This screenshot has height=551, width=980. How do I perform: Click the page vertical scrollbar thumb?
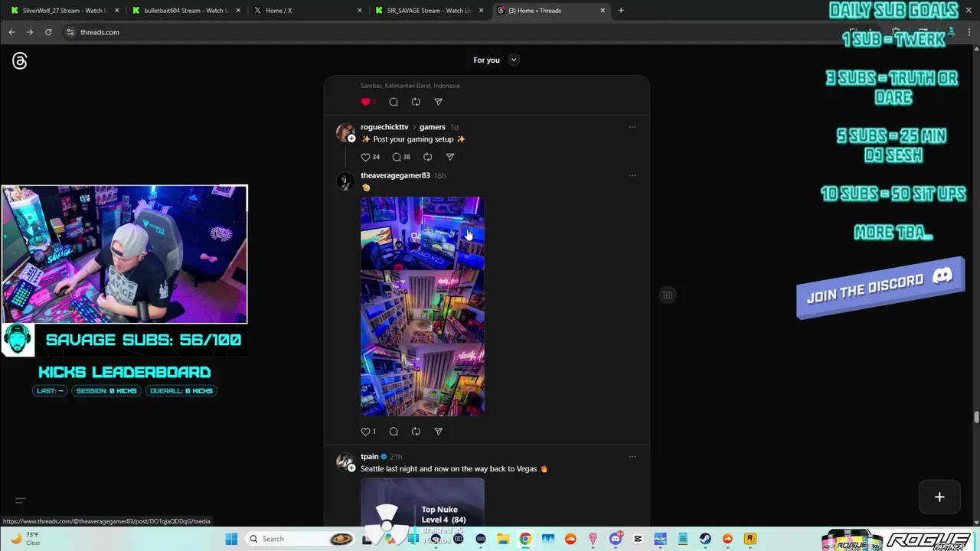976,417
